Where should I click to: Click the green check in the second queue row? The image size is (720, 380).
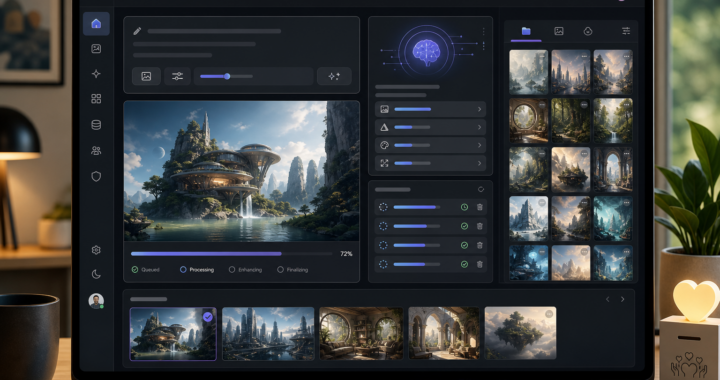(464, 226)
